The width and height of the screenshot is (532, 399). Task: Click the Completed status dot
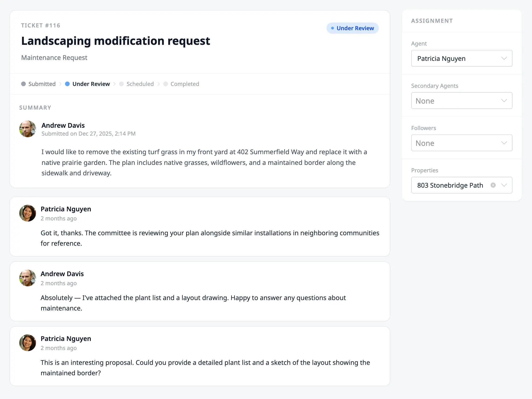coord(166,84)
